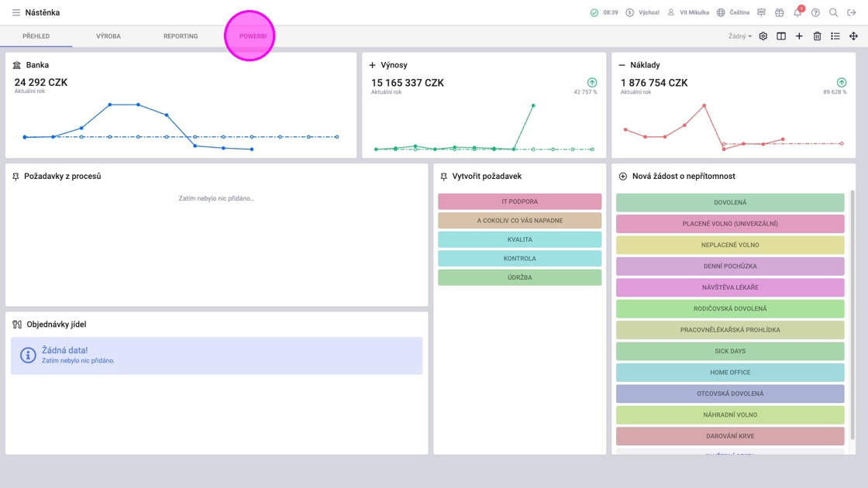Image resolution: width=868 pixels, height=488 pixels.
Task: Open the hamburger menu next to Nástěnka
Action: 16,12
